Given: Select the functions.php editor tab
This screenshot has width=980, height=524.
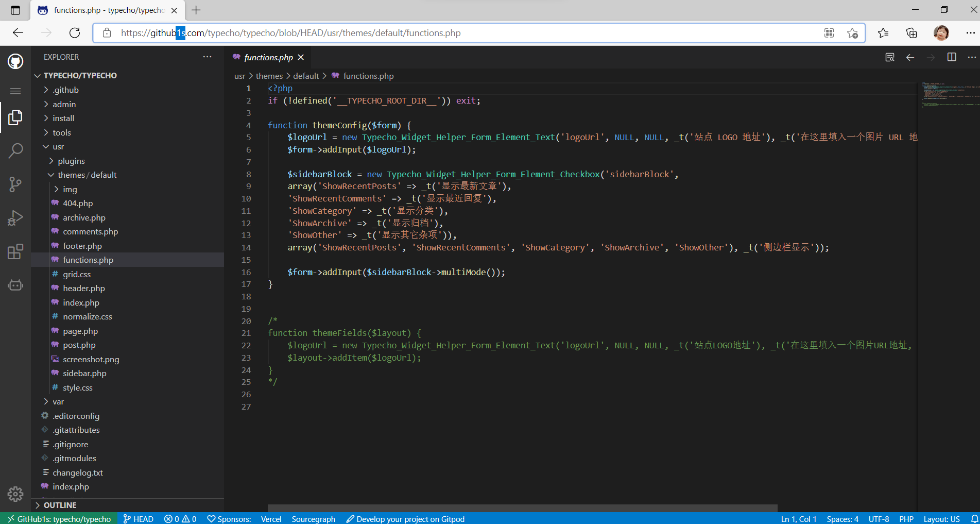Looking at the screenshot, I should [268, 57].
